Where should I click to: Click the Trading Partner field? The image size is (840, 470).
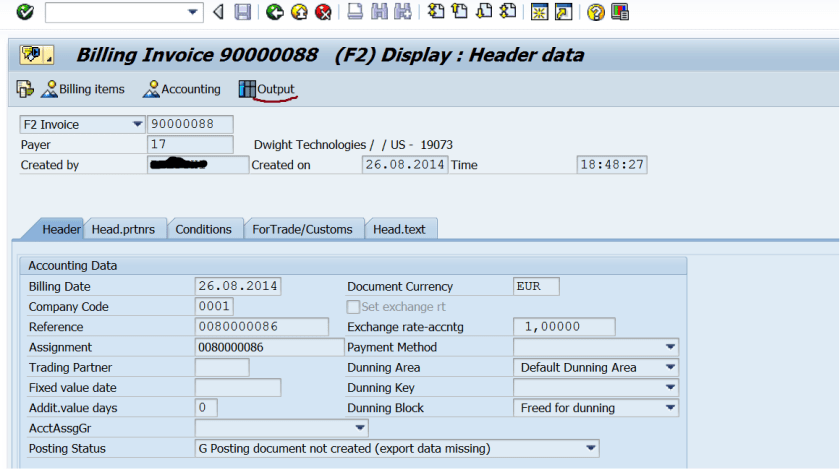(x=222, y=368)
